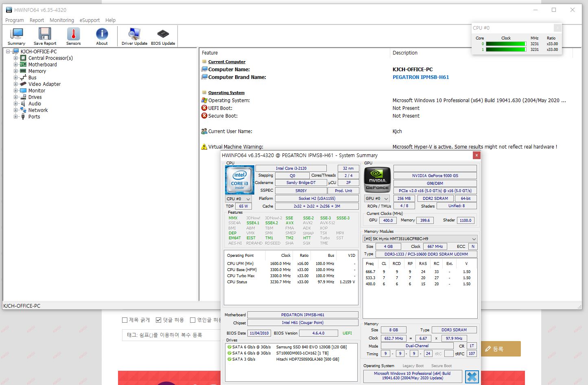Click the UEFI Boot red error icon
Image resolution: width=588 pixels, height=385 pixels.
coord(204,108)
